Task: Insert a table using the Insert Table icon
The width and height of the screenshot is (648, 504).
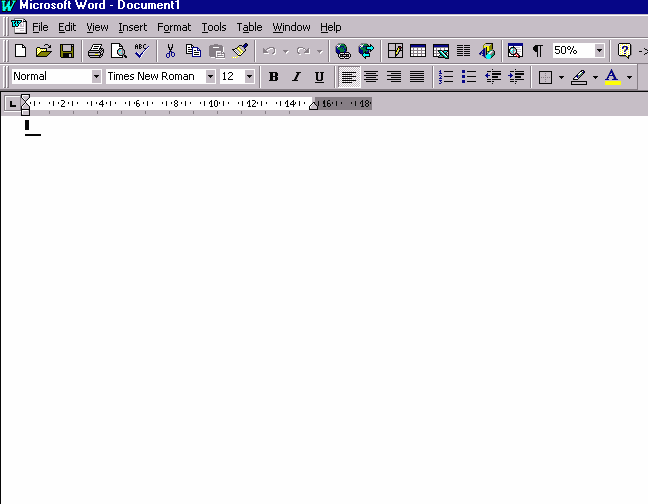Action: 418,51
